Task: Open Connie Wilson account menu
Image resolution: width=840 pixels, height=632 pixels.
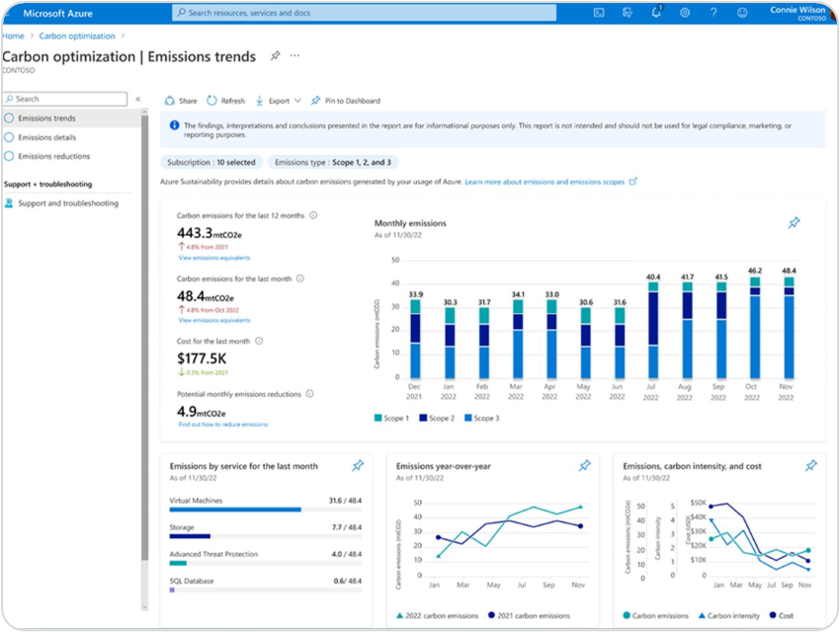Action: tap(798, 13)
